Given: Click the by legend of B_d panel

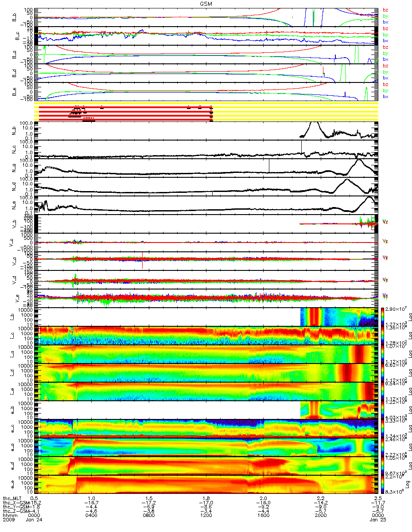Looking at the screenshot, I should click(x=385, y=72).
